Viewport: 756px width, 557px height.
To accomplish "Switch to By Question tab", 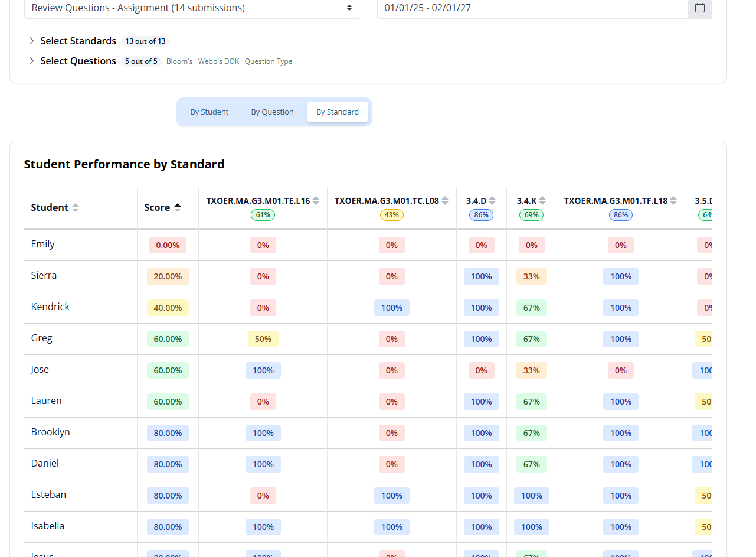I will [x=272, y=112].
